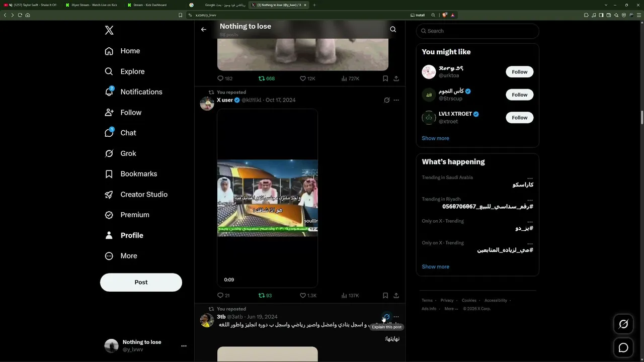The image size is (644, 362).
Task: Share the post with 137K views
Action: tap(396, 296)
